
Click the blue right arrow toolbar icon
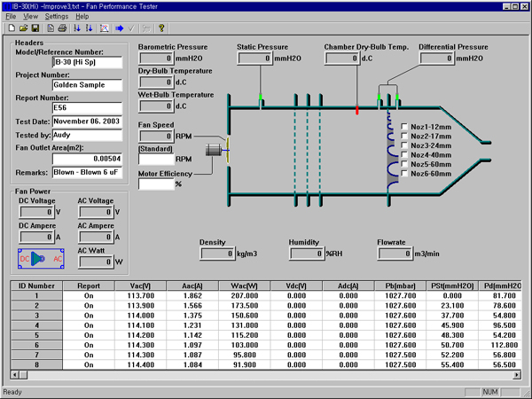[120, 28]
